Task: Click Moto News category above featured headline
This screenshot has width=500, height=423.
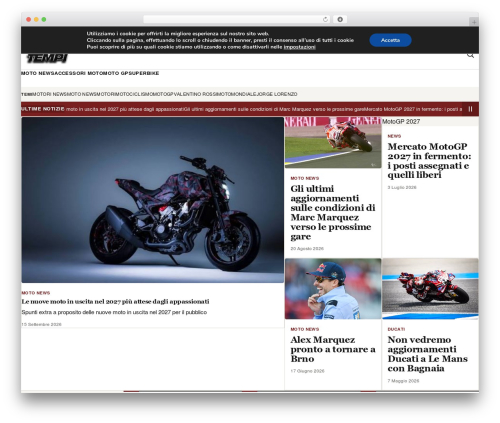Action: (36, 293)
